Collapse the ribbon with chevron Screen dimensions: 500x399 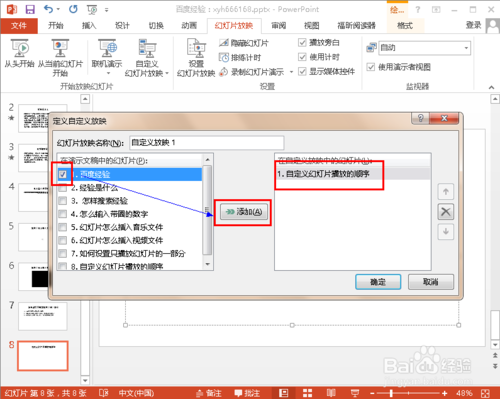pyautogui.click(x=492, y=87)
